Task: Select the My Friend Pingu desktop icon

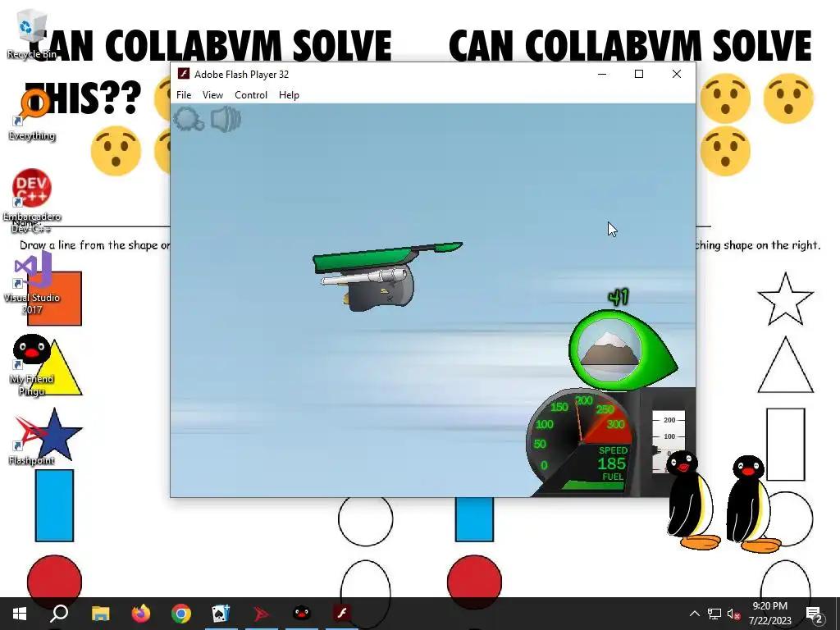Action: [32, 365]
